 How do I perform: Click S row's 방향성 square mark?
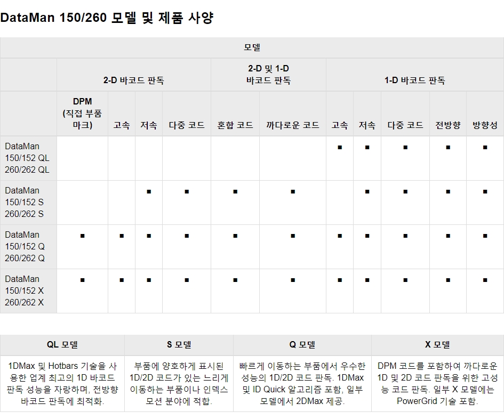click(x=485, y=192)
